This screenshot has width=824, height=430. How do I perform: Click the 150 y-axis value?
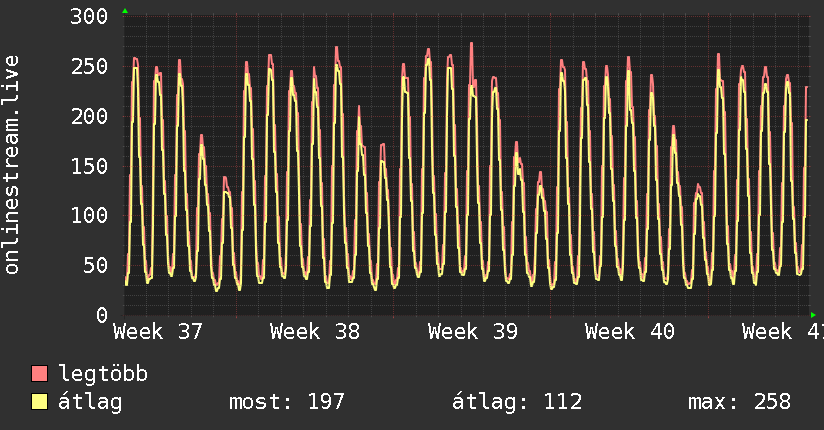pyautogui.click(x=89, y=167)
